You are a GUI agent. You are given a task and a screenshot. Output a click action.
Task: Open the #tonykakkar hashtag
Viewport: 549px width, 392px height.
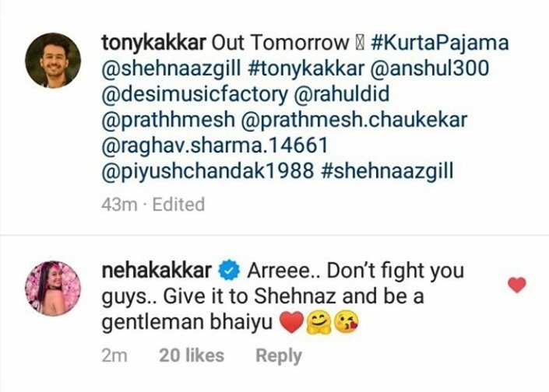coord(306,69)
